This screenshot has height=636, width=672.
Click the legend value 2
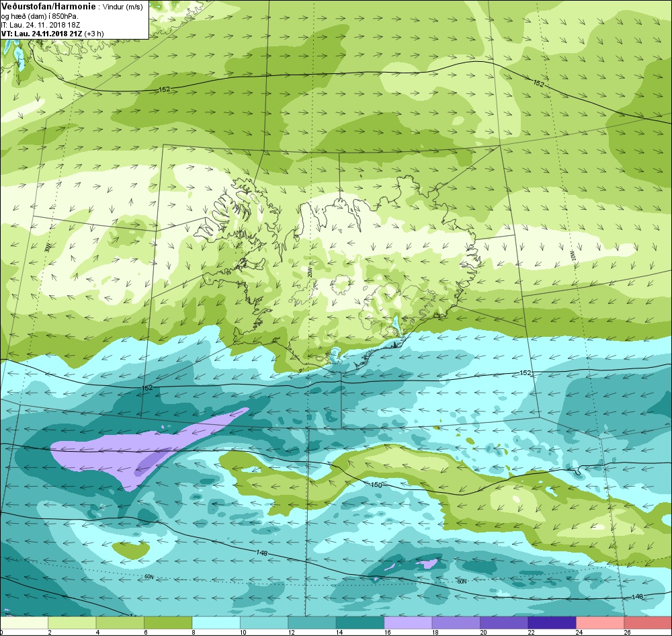(50, 633)
